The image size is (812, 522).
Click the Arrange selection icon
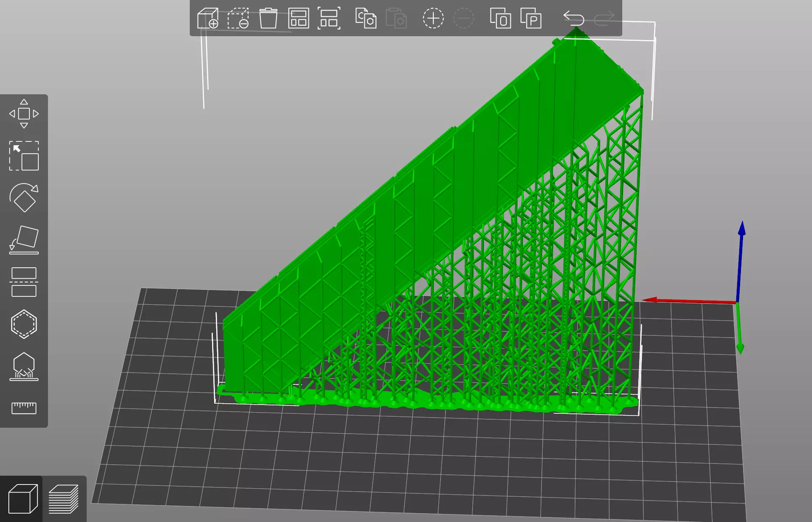pos(329,19)
